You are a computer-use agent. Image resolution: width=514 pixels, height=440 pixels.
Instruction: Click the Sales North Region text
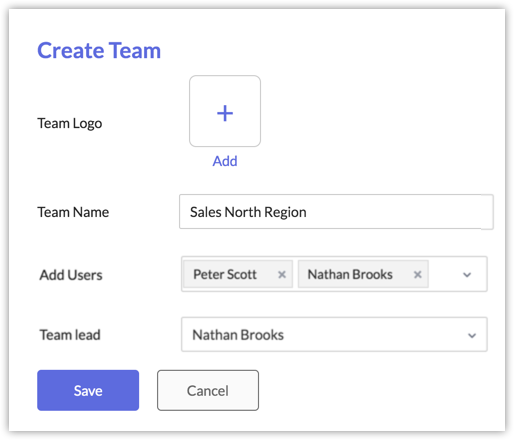point(248,212)
